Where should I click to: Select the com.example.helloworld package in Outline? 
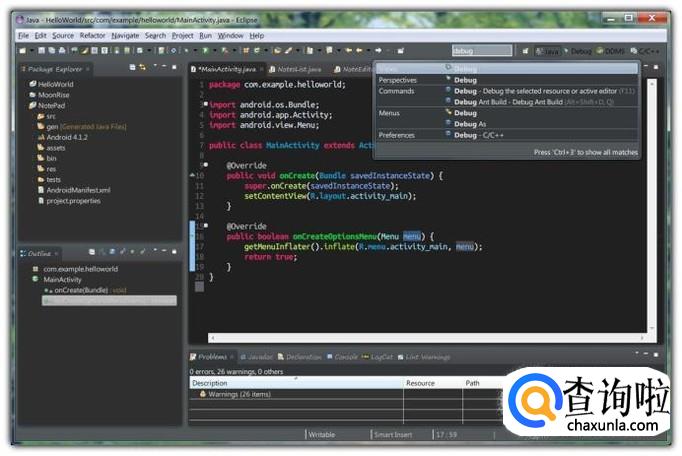(x=82, y=269)
